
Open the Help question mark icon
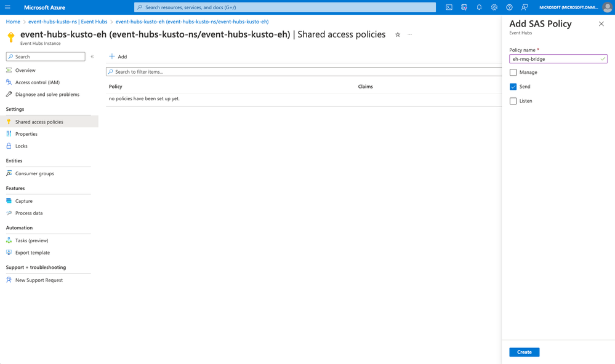click(x=509, y=7)
